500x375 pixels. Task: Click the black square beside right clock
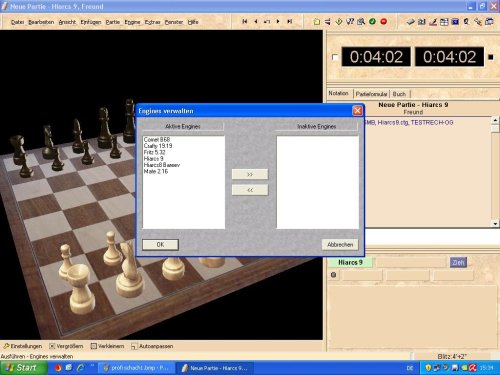[x=491, y=57]
